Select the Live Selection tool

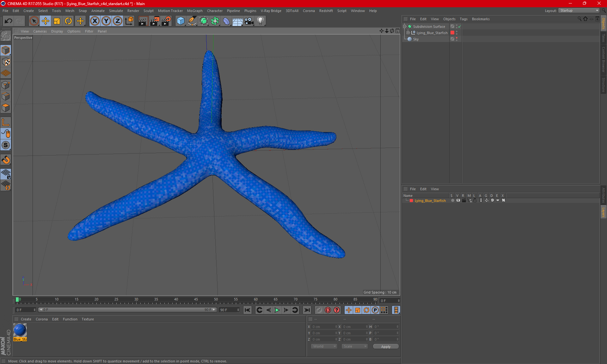[x=34, y=21]
